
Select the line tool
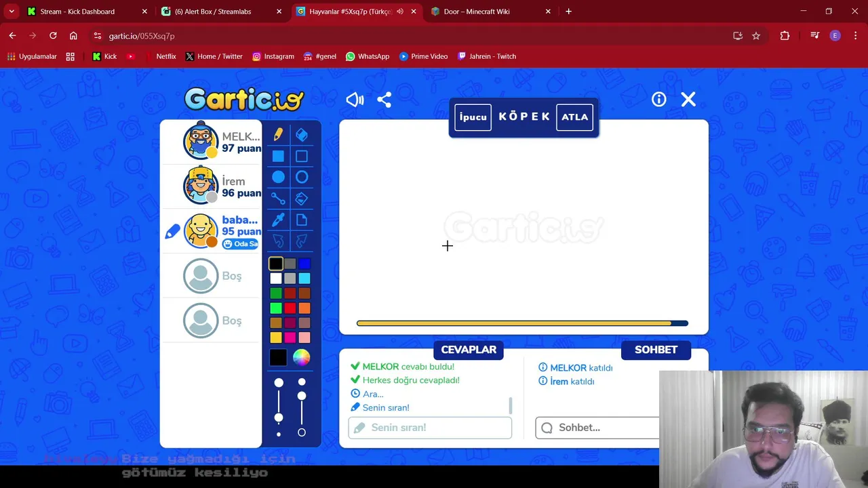tap(278, 199)
